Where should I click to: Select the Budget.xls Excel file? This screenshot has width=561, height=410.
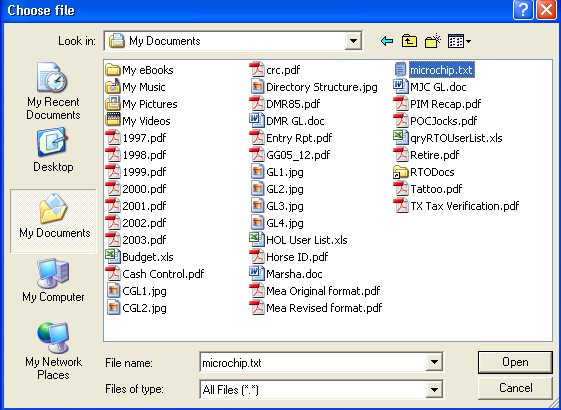(x=140, y=257)
